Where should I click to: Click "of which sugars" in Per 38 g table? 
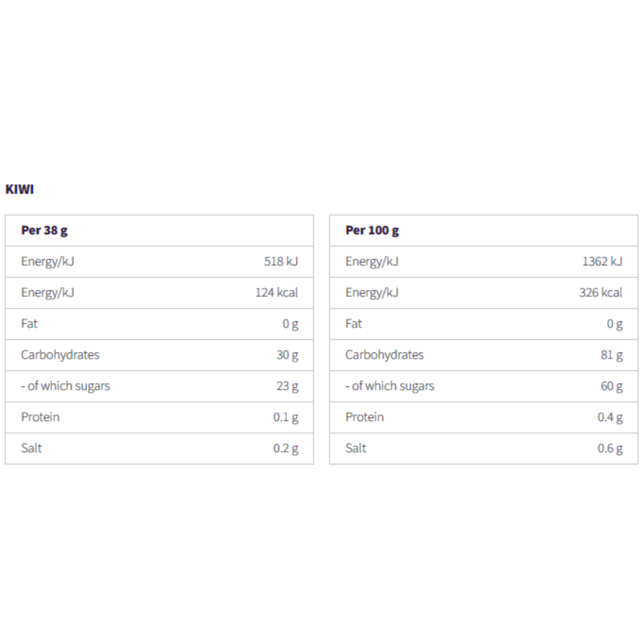[x=68, y=386]
